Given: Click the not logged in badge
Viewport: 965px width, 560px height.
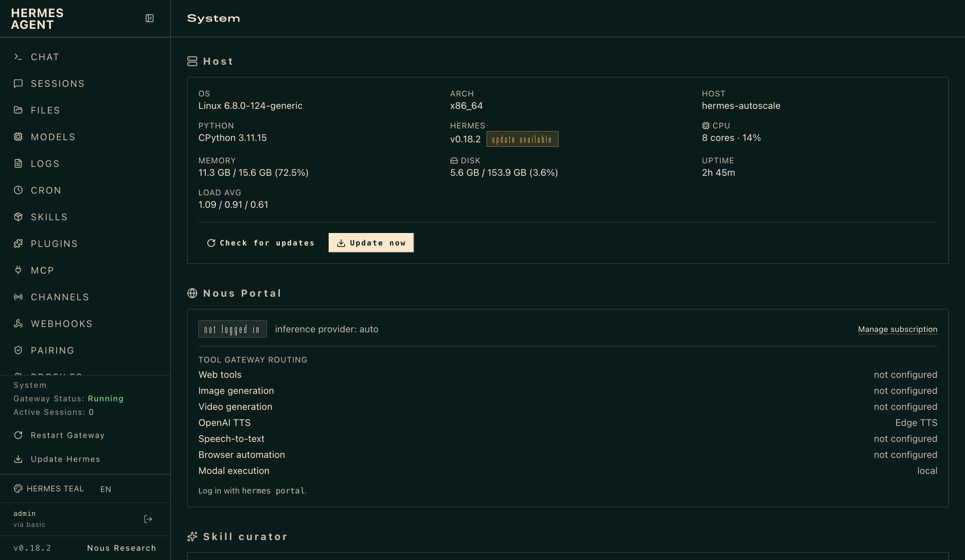Looking at the screenshot, I should (x=233, y=329).
